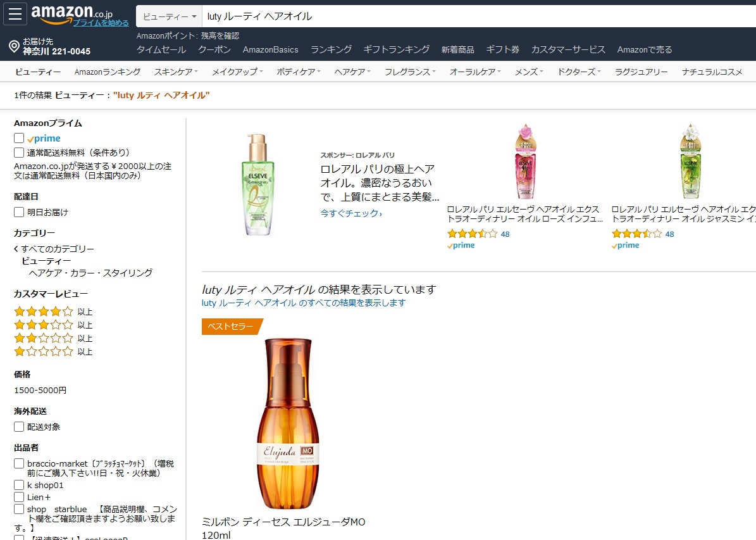
Task: Show all results for luty ルーティ ヘアオイル
Action: pyautogui.click(x=304, y=303)
